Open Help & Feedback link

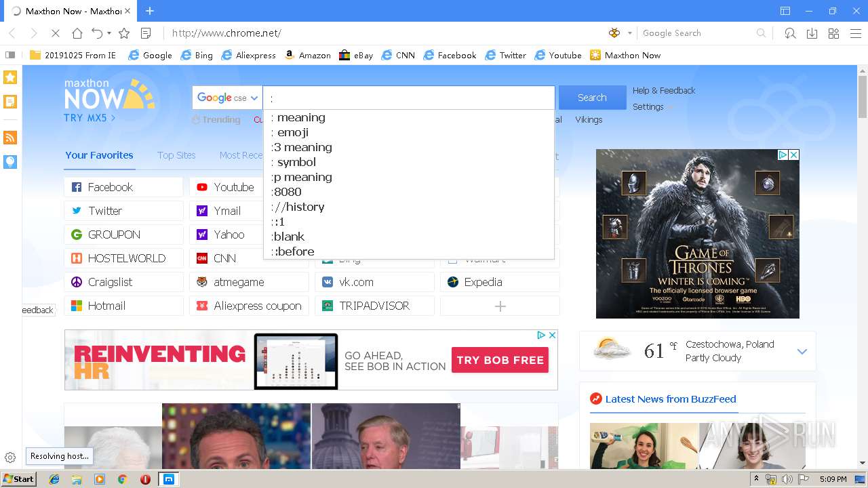coord(664,90)
